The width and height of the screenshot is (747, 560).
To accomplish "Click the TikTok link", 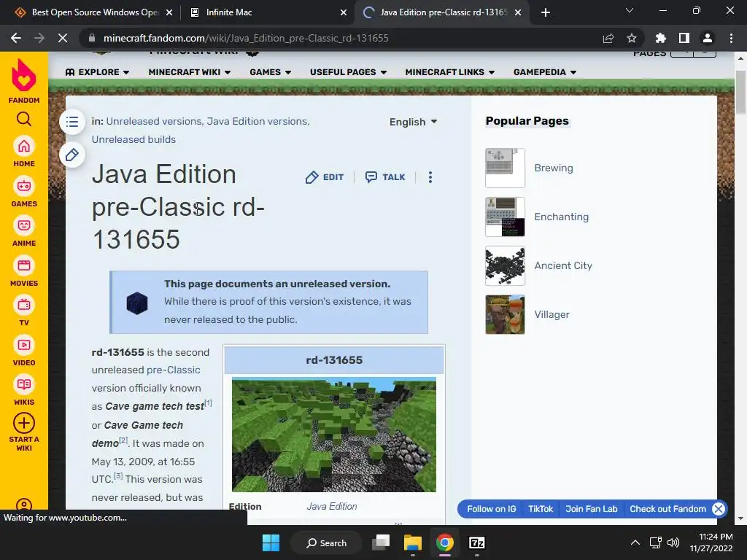I will tap(541, 509).
